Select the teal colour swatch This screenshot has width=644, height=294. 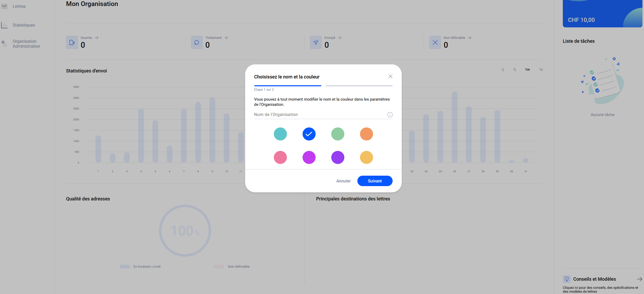(x=280, y=134)
